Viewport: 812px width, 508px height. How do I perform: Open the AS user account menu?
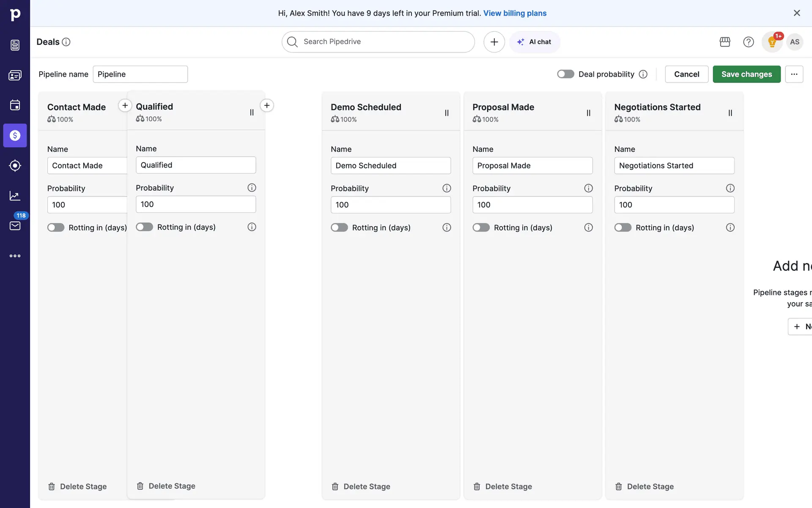(x=795, y=42)
